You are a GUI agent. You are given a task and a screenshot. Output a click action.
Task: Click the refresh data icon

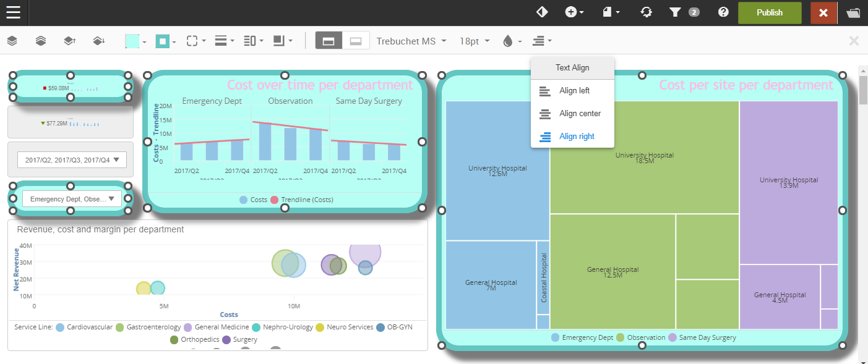coord(647,12)
